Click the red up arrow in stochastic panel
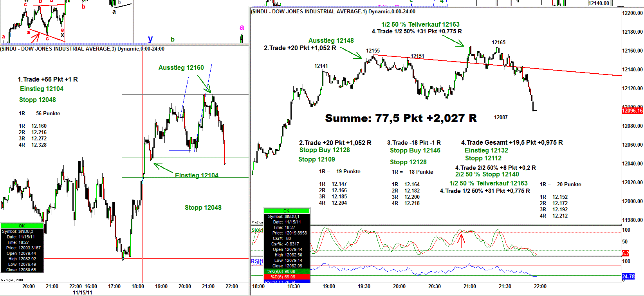The height and width of the screenshot is (296, 644). (462, 240)
